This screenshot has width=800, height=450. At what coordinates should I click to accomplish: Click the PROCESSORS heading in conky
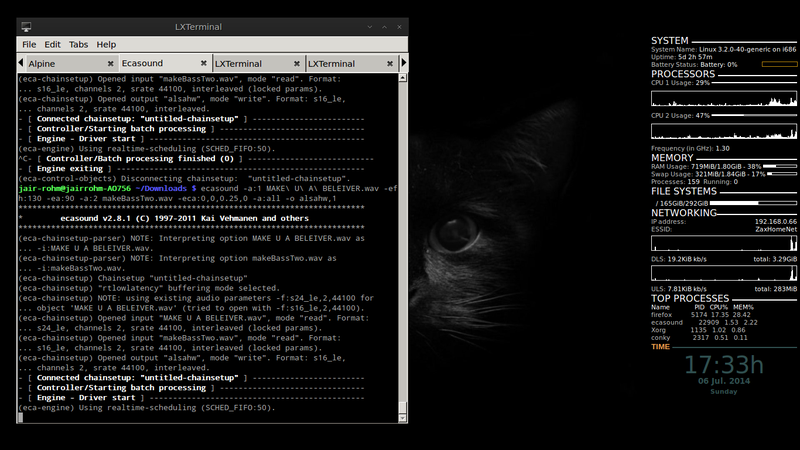683,74
